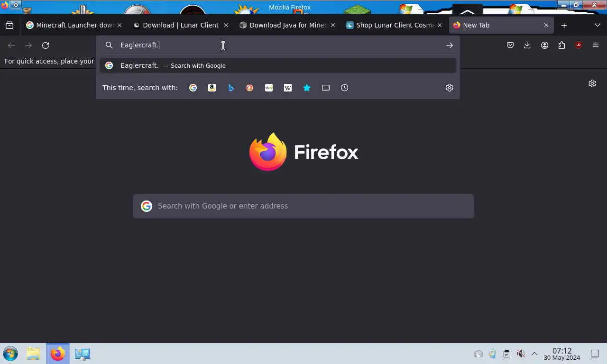Choose the 'Eaglercraft. — Search with Google' suggestion
Viewport: 607px width, 364px height.
pyautogui.click(x=277, y=65)
